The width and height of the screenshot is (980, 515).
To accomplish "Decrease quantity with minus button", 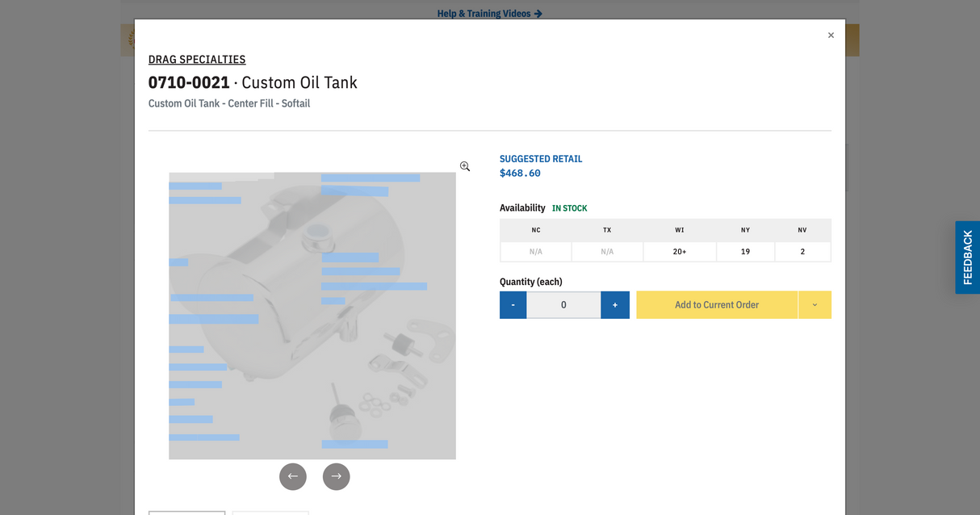I will (x=513, y=305).
